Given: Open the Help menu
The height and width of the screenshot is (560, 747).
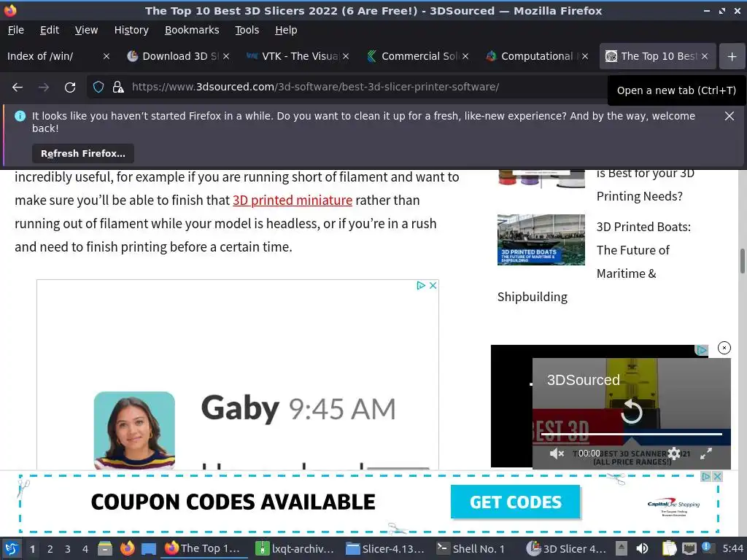Looking at the screenshot, I should pyautogui.click(x=286, y=30).
